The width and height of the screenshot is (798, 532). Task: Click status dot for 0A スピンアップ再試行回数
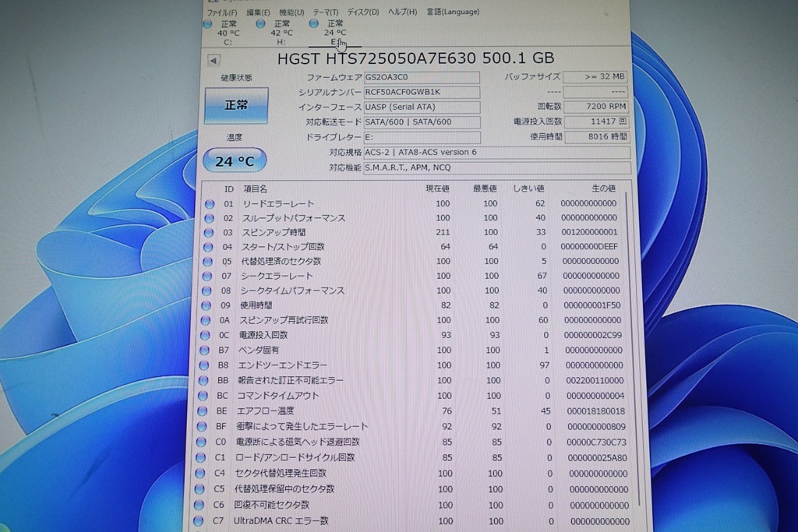point(205,320)
